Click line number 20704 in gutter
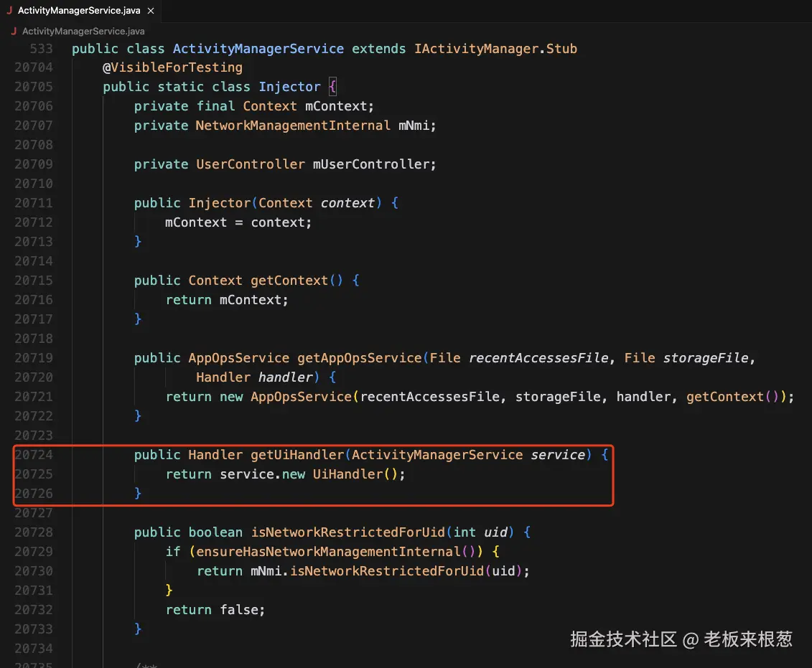Image resolution: width=812 pixels, height=668 pixels. 34,67
